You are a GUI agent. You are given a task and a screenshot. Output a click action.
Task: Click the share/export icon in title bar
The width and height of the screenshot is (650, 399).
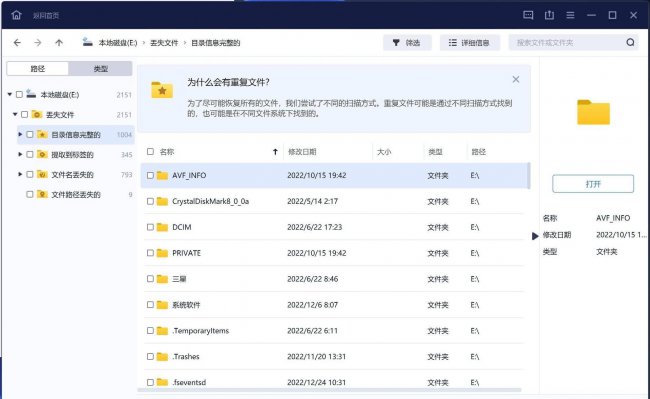549,15
